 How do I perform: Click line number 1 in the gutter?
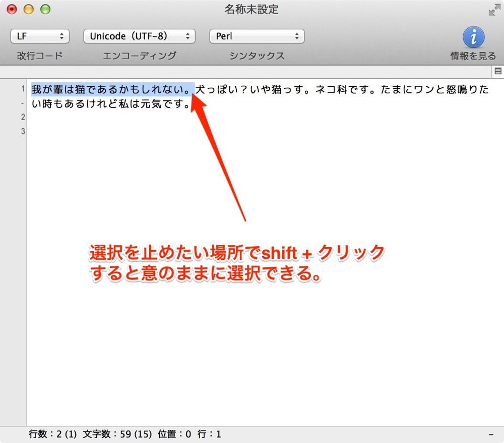[23, 88]
